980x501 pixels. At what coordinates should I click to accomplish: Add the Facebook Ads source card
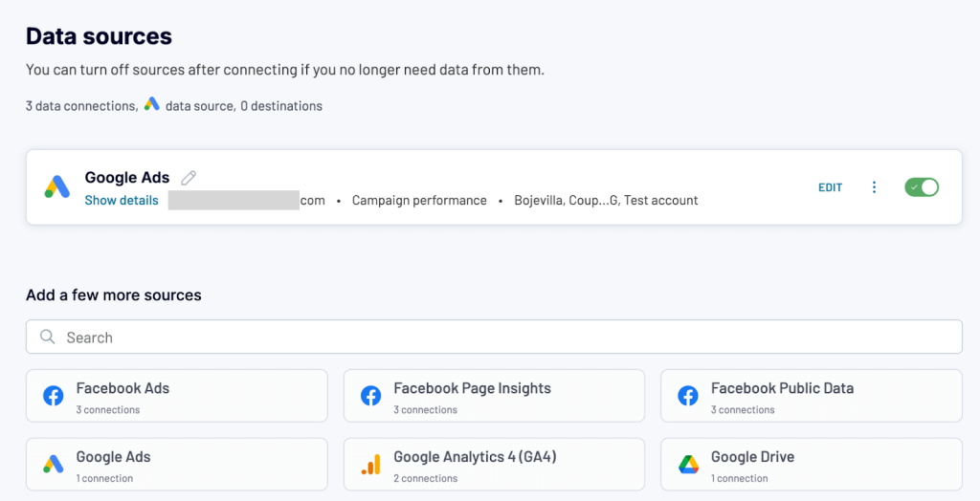pyautogui.click(x=177, y=396)
